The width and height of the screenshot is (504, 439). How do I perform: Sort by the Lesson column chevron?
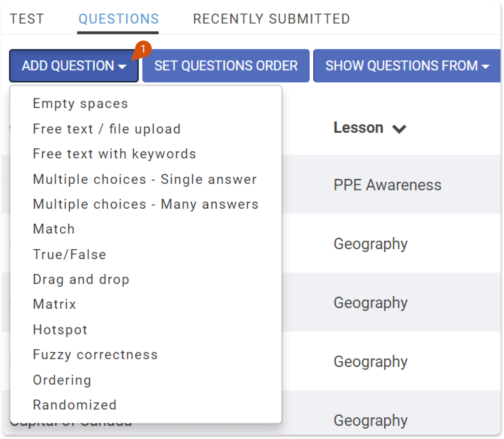(399, 129)
